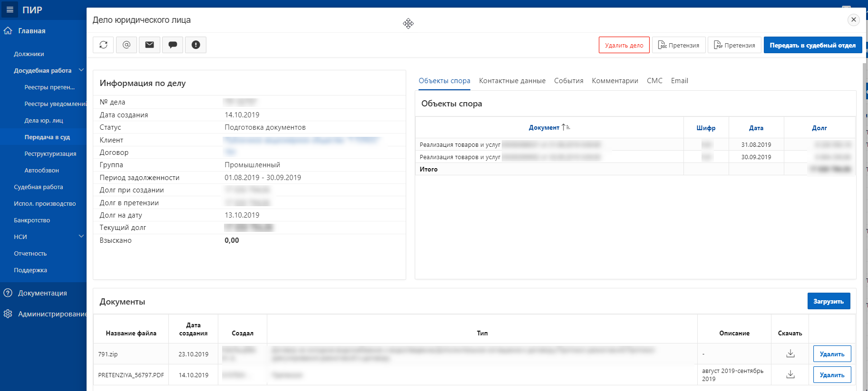The width and height of the screenshot is (868, 391).
Task: Click the home icon beside Главная
Action: click(x=8, y=31)
